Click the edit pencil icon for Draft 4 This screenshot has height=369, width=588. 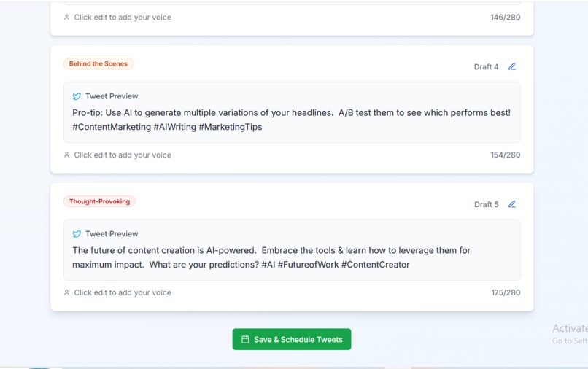coord(512,66)
